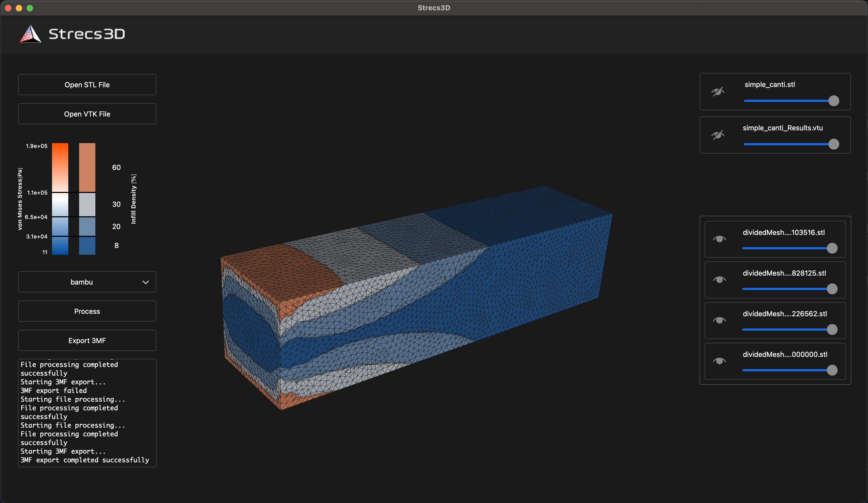Open the bambu slicer dropdown
The image size is (868, 503).
pyautogui.click(x=87, y=282)
